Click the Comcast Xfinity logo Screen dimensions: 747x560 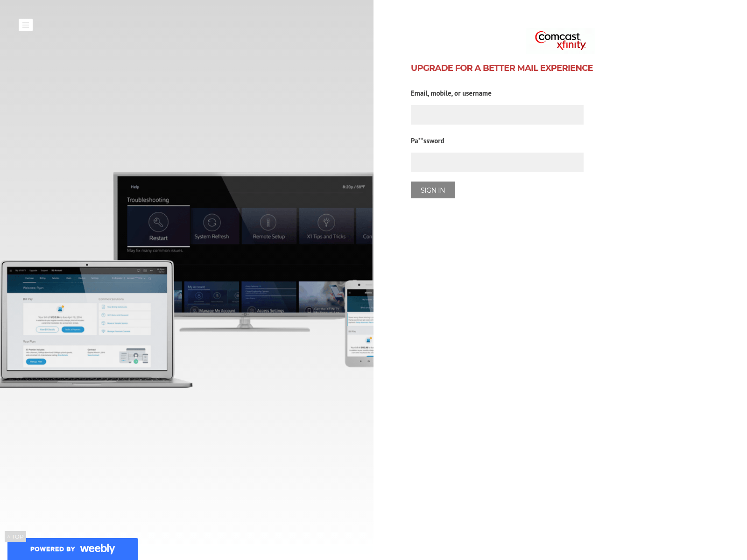pyautogui.click(x=561, y=41)
